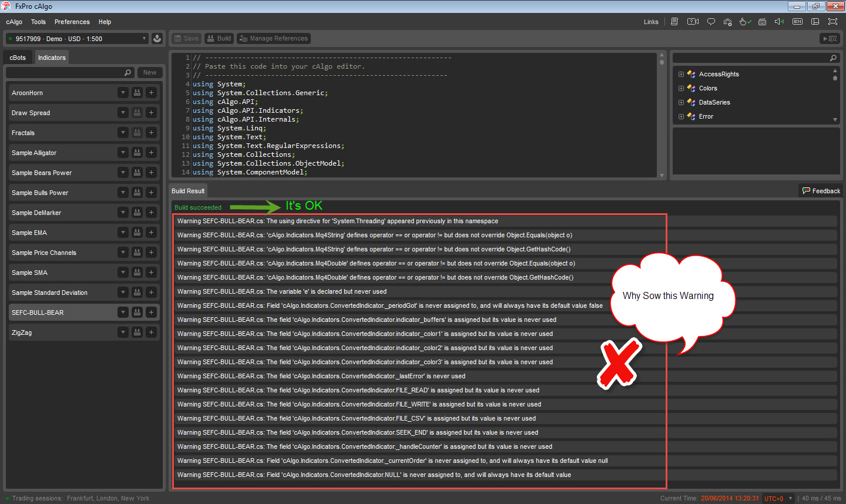Select the Sample Alligator indicator name
The width and height of the screenshot is (846, 504).
pos(34,153)
